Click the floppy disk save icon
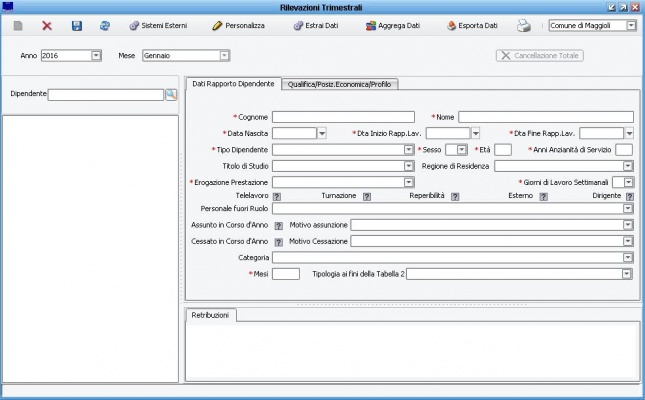Viewport: 645px width, 400px height. (76, 25)
